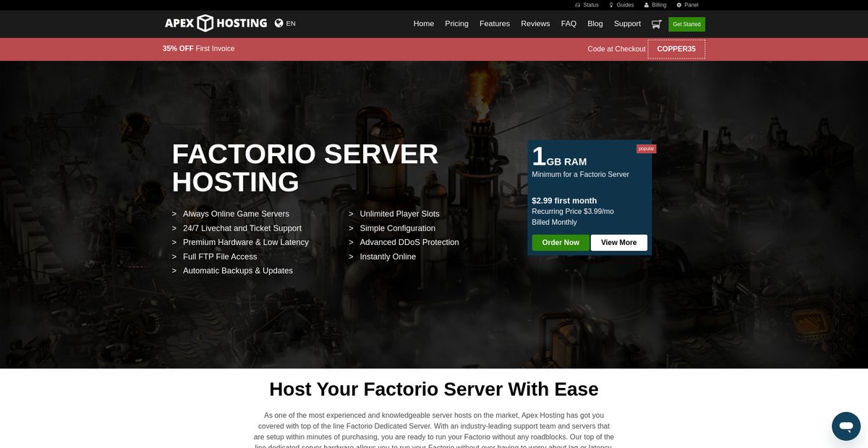Open the shopping cart icon
This screenshot has width=868, height=448.
(x=656, y=24)
